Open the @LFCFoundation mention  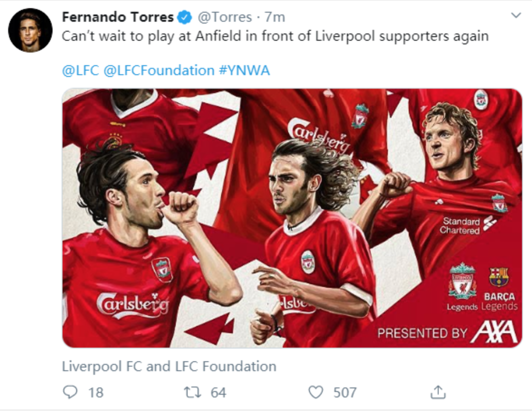click(x=159, y=70)
